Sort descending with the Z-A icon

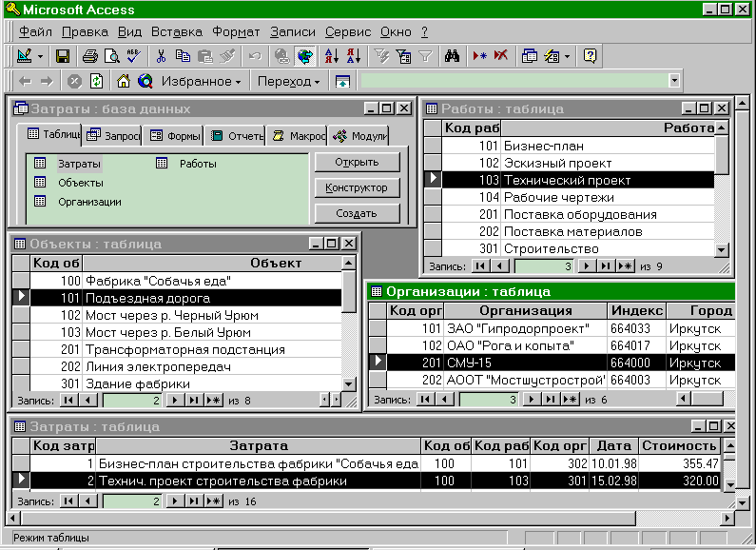point(354,56)
